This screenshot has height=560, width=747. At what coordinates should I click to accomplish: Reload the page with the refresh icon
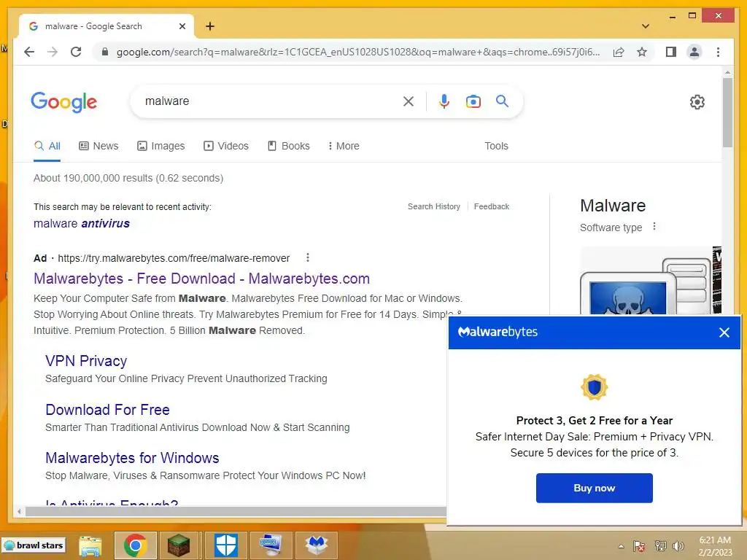coord(76,52)
